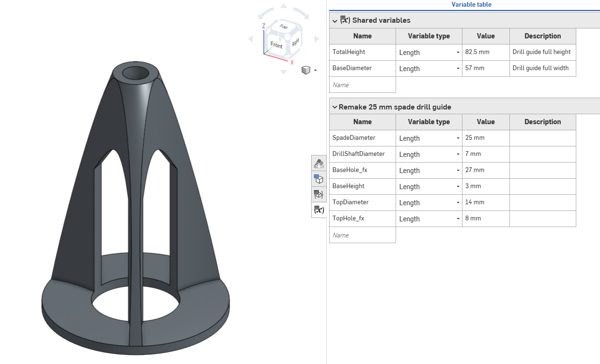The width and height of the screenshot is (600, 364).
Task: Click the Top face of view cube
Action: click(284, 27)
